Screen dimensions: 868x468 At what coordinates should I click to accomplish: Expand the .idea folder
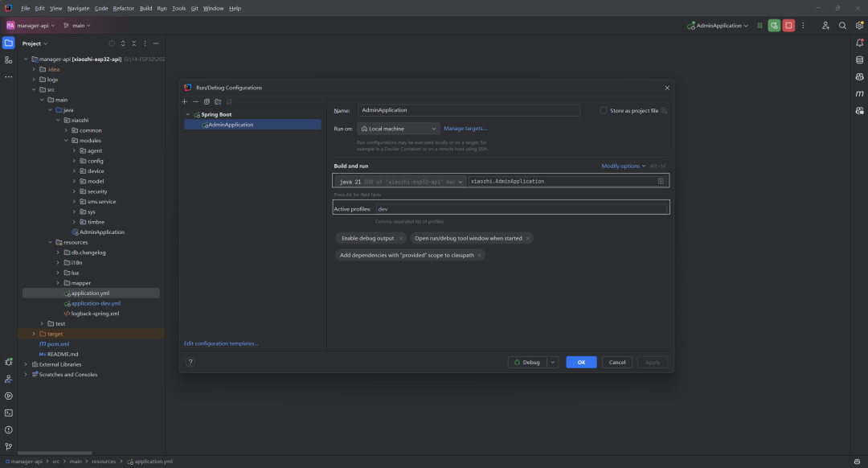[x=34, y=70]
